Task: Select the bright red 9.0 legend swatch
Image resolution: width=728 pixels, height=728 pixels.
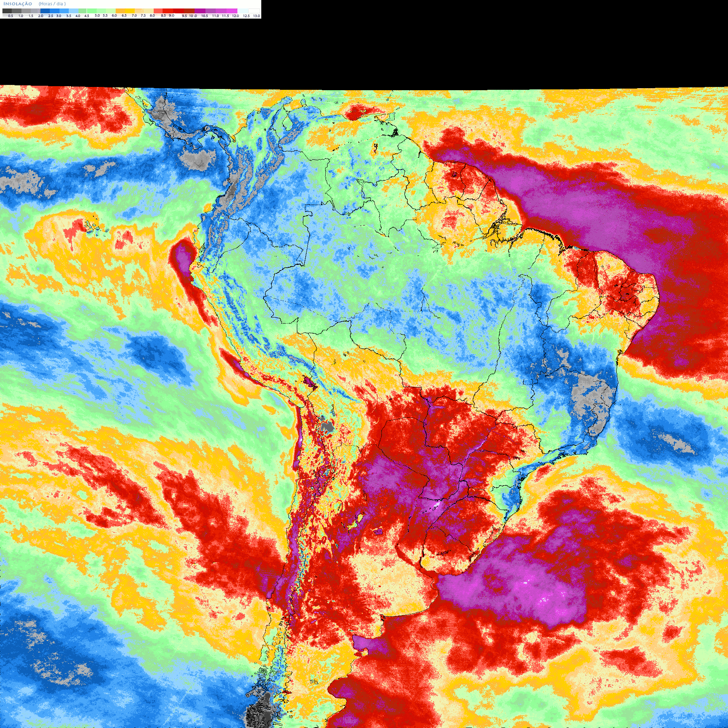Action: click(168, 11)
